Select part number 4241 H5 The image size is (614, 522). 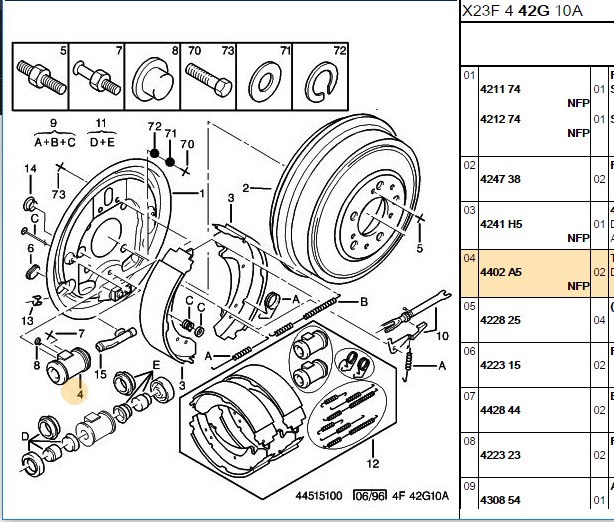coord(501,224)
